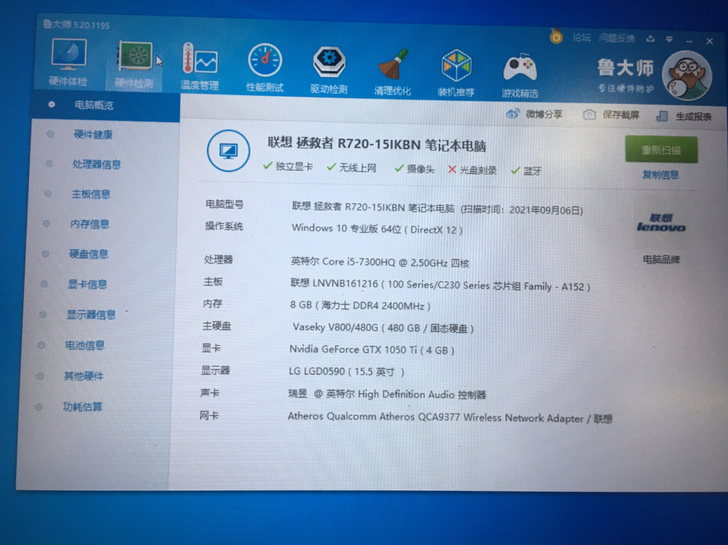Click the LG LGD0590 display value
The width and height of the screenshot is (728, 545).
tap(346, 372)
